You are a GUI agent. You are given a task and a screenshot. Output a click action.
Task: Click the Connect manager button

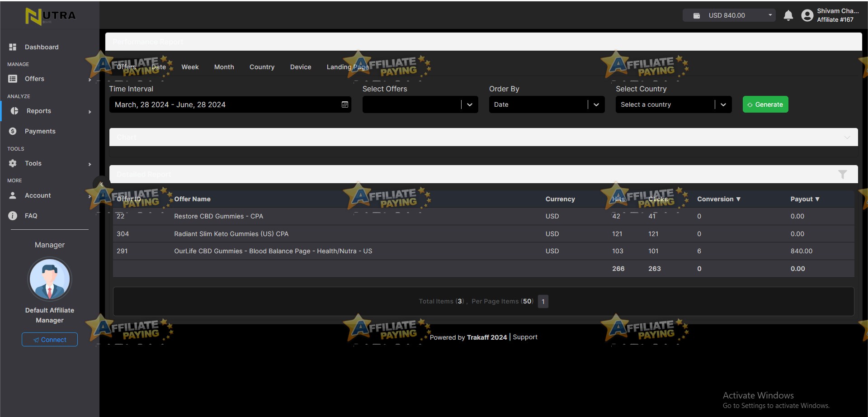50,340
